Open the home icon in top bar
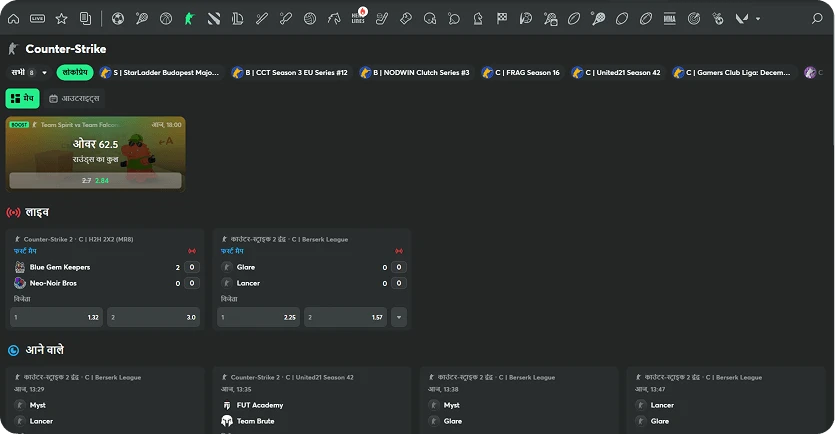Image resolution: width=835 pixels, height=434 pixels. [13, 18]
